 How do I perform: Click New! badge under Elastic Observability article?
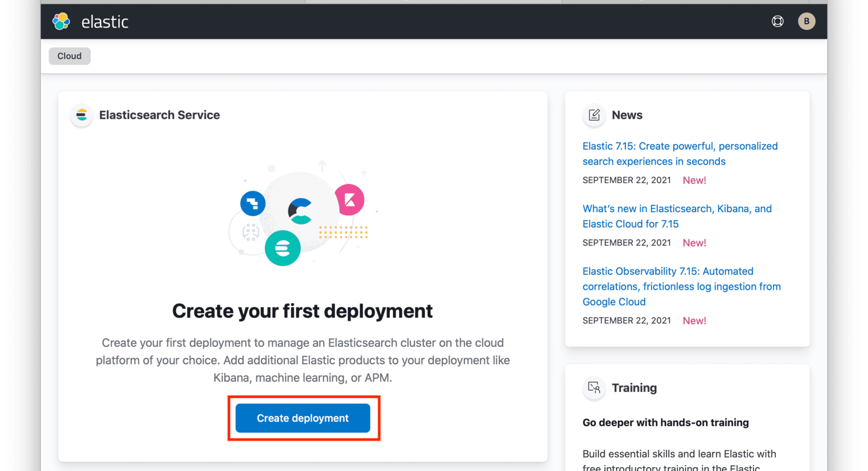[694, 320]
